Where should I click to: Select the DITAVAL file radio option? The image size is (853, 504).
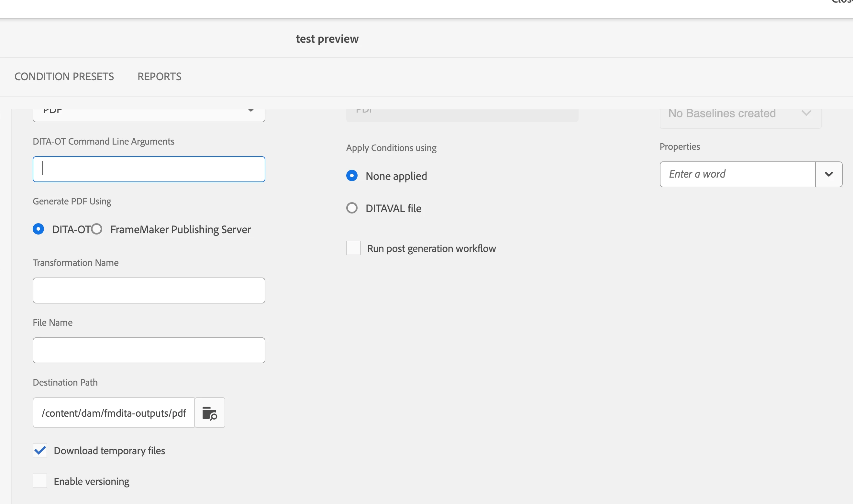352,208
